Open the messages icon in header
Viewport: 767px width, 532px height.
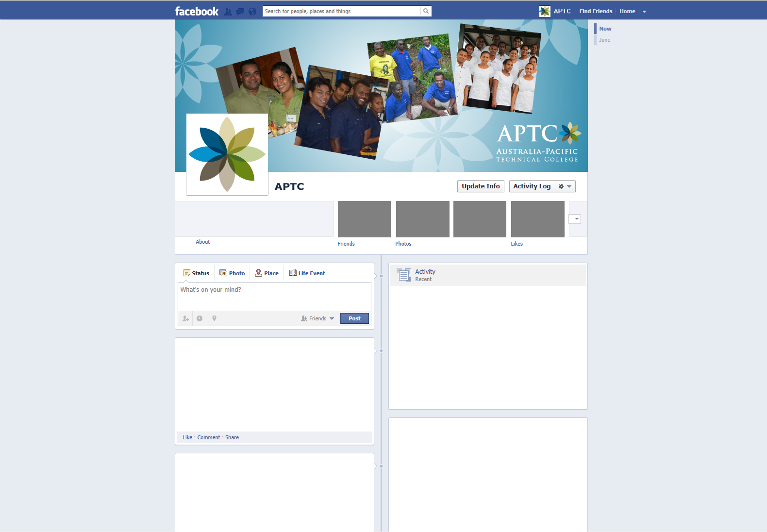pos(240,12)
